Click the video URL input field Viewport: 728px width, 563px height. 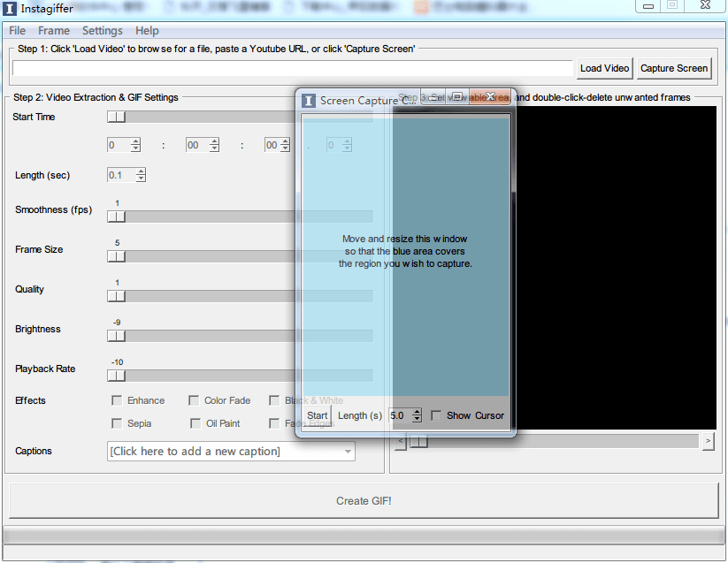click(x=292, y=68)
